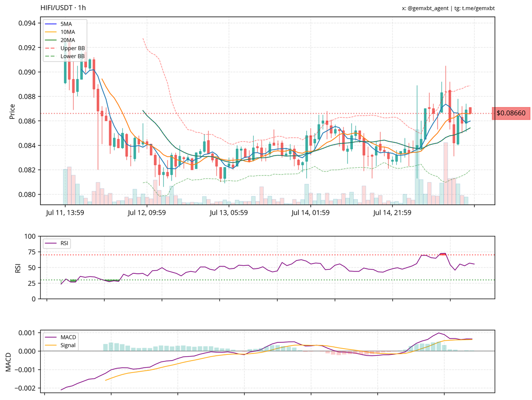The height and width of the screenshot is (400, 532).
Task: Click the RSI axis label
Action: (x=18, y=268)
